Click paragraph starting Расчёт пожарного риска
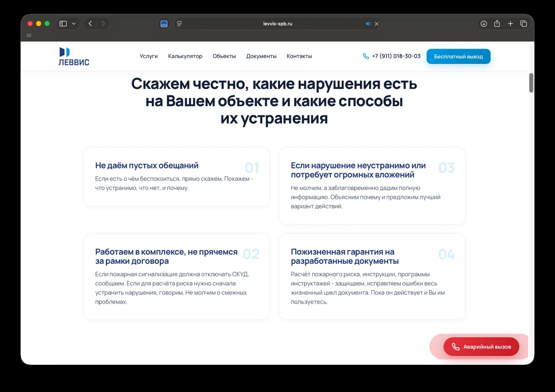 click(x=368, y=288)
